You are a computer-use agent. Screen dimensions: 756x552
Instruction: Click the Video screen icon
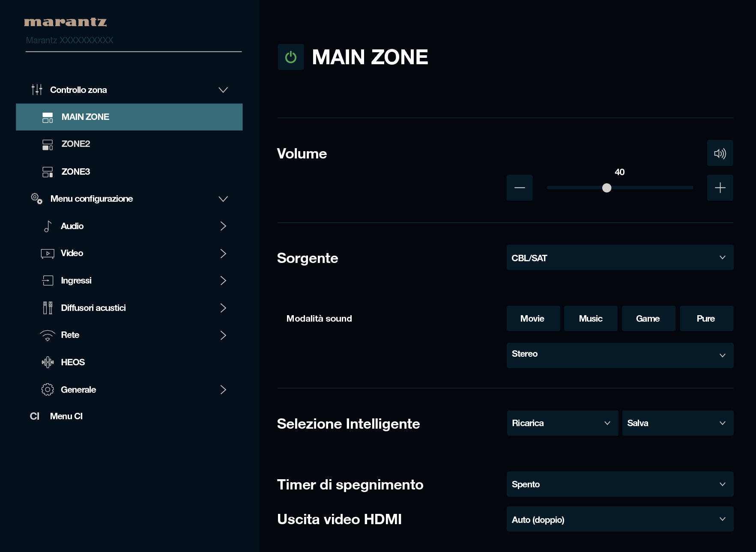click(x=48, y=254)
